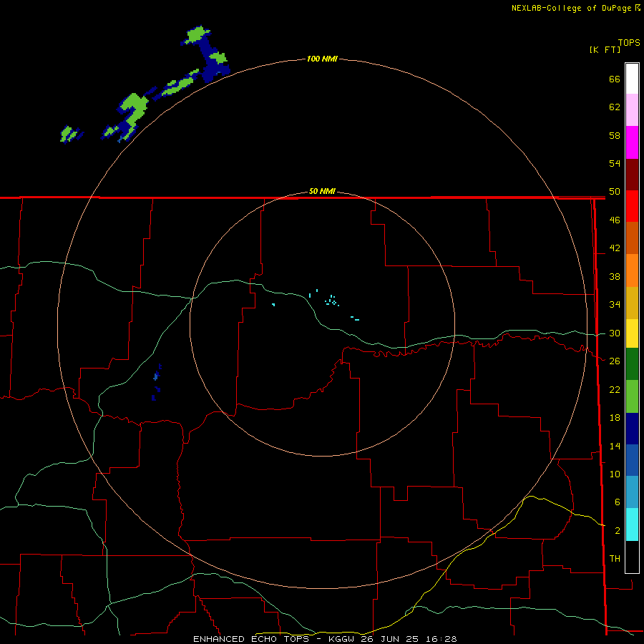Click the 2 legend value
This screenshot has width=644, height=644.
tap(618, 531)
